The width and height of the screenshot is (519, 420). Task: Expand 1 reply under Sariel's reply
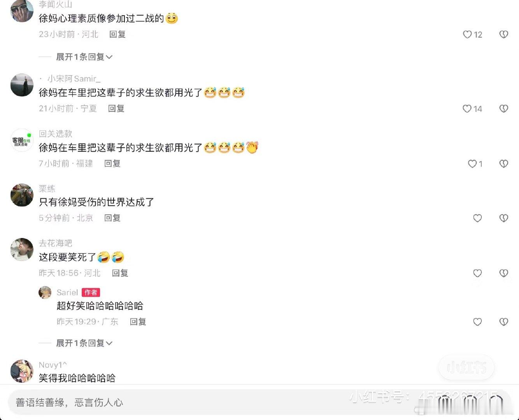[x=84, y=343]
